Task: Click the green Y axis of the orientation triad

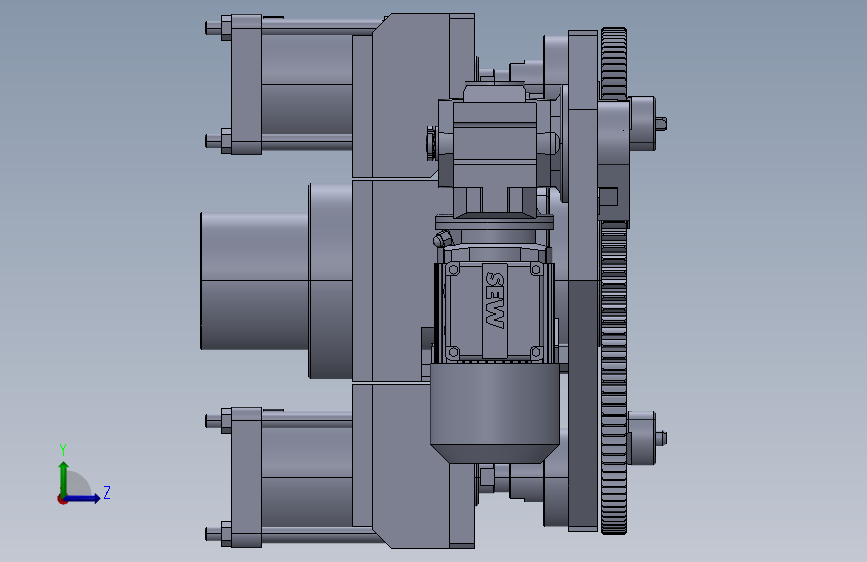Action: coord(63,478)
